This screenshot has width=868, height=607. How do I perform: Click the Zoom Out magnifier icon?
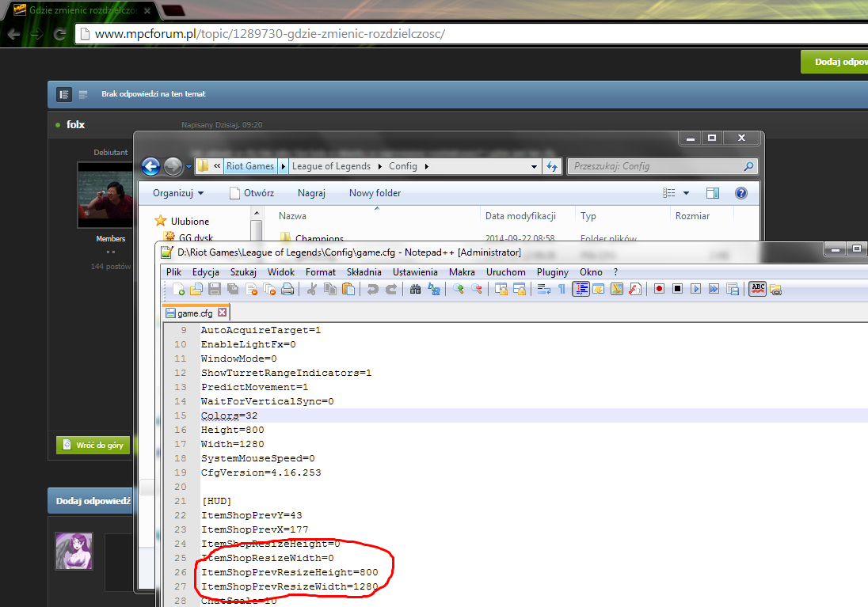(x=476, y=289)
